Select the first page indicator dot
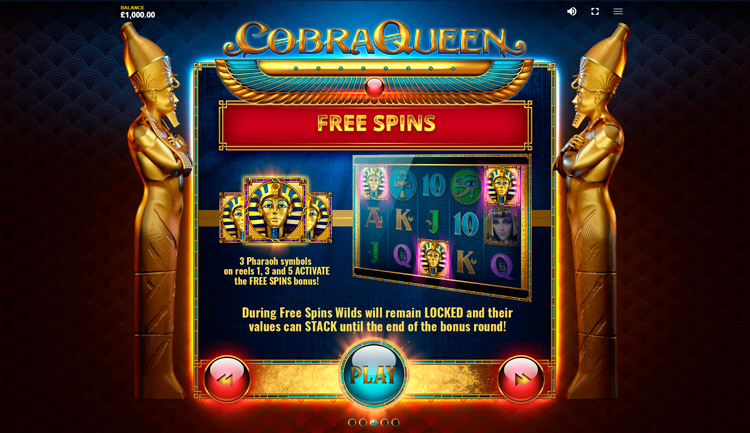Viewport: 750px width, 433px height. pyautogui.click(x=352, y=422)
